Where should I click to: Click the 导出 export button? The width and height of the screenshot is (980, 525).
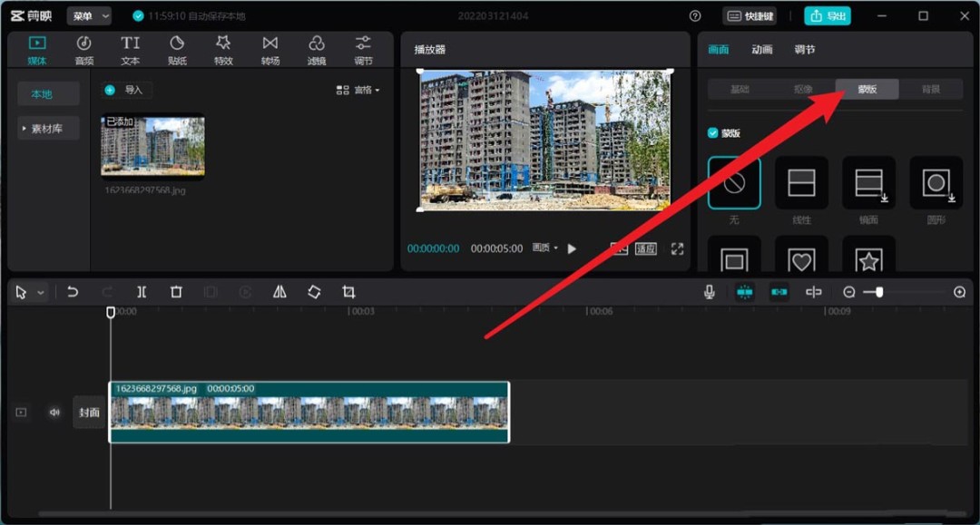827,15
